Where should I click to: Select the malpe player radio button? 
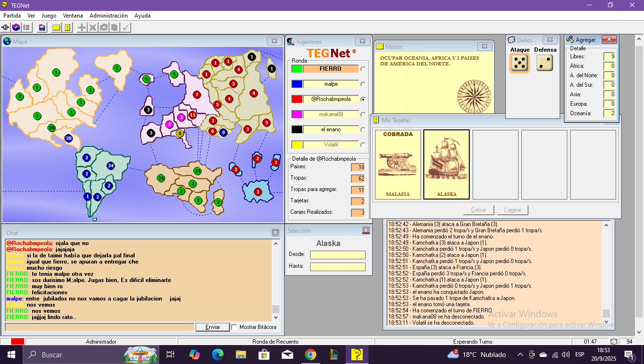(x=363, y=84)
